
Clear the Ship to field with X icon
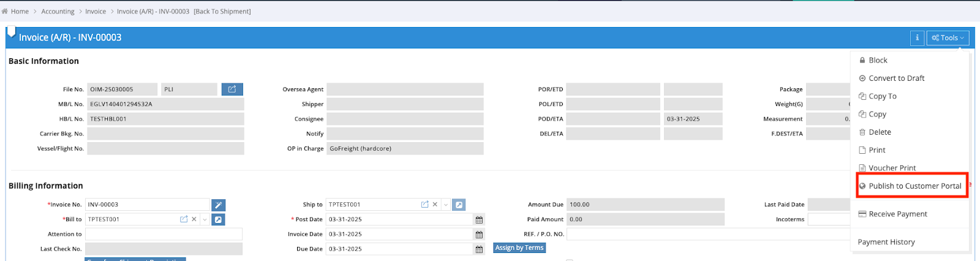[x=435, y=205]
